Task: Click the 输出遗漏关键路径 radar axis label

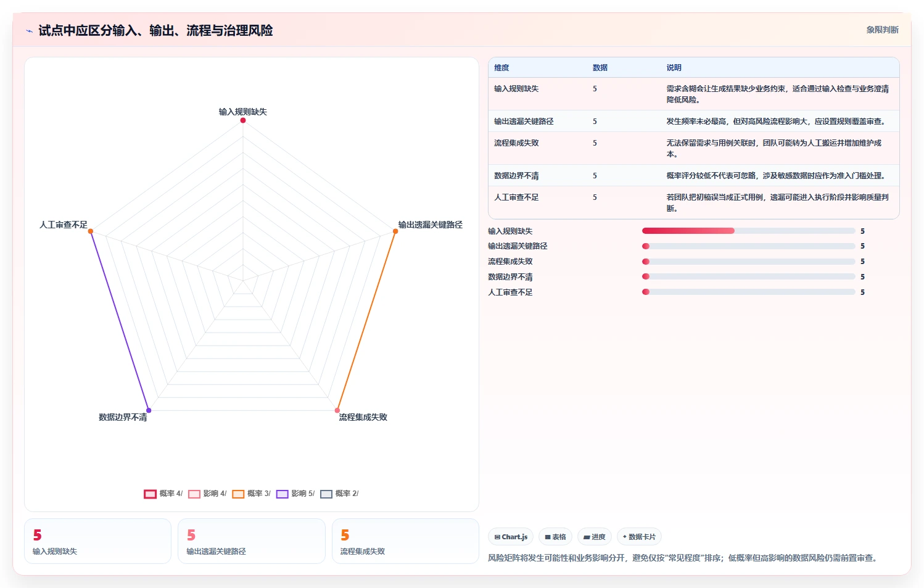Action: [x=430, y=225]
